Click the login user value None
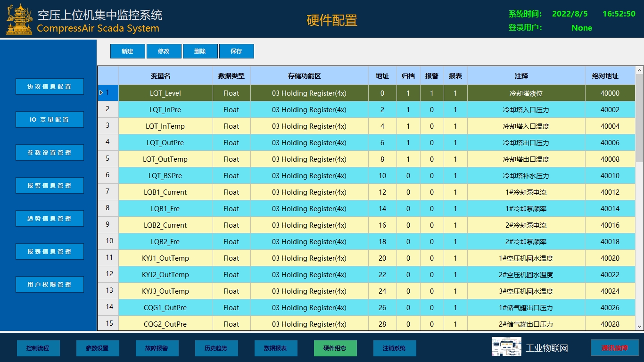Screen dimensions: 644x362 point(582,28)
